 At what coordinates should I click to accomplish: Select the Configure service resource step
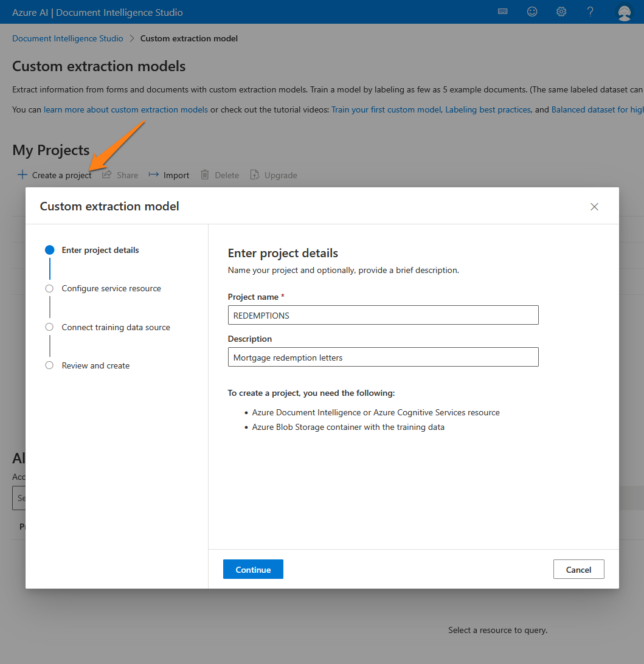coord(49,288)
